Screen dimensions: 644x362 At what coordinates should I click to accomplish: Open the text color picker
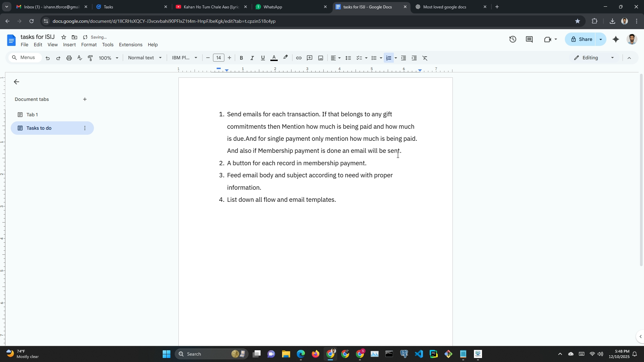point(274,58)
